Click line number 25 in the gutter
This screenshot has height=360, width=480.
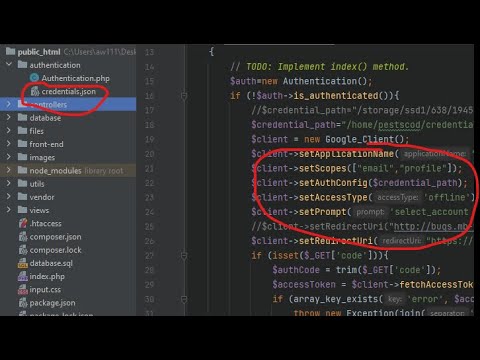click(149, 227)
